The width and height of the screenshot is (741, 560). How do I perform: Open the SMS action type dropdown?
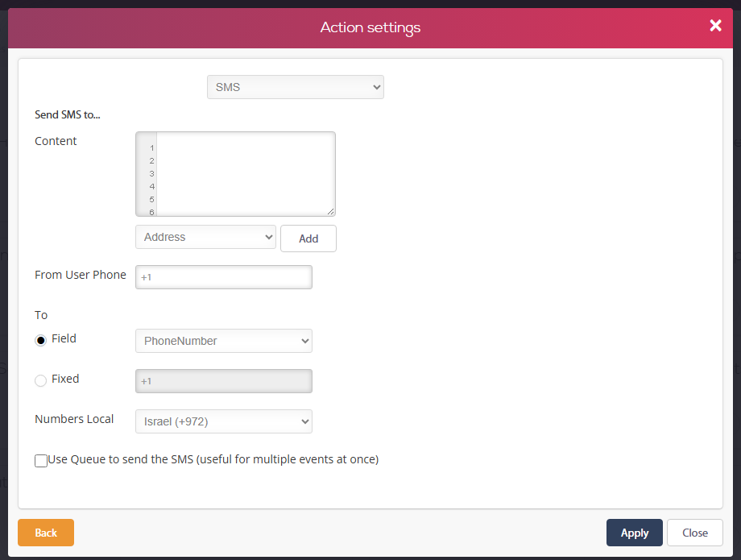coord(296,87)
